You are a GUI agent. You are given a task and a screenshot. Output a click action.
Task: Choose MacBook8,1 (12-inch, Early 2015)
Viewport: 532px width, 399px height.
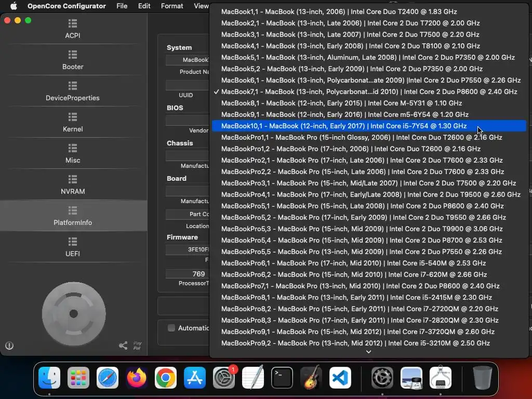coord(369,103)
